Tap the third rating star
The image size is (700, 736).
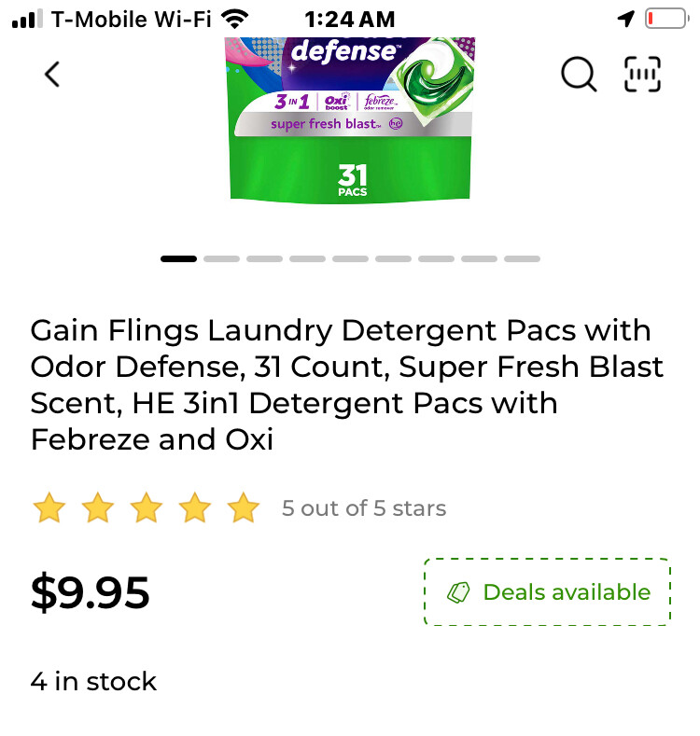click(147, 507)
